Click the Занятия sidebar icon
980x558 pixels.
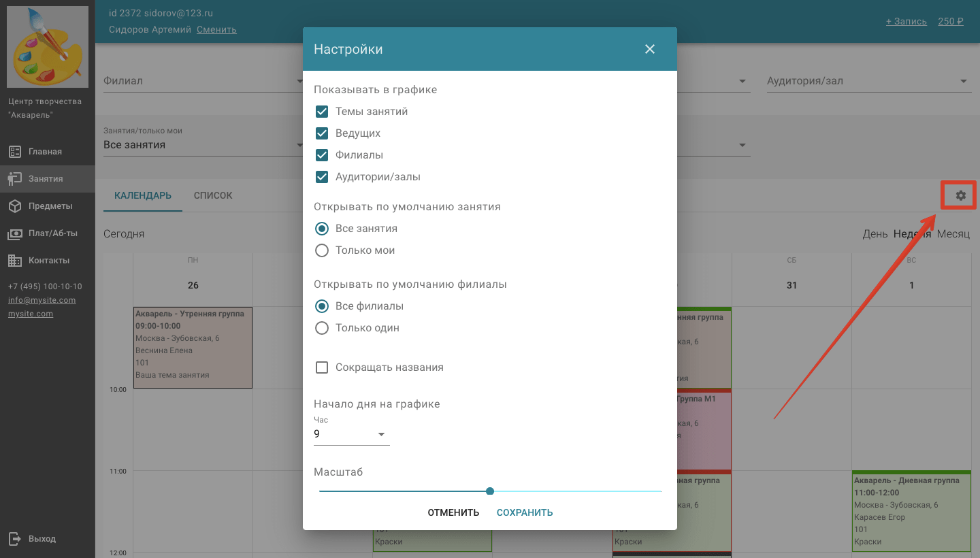pyautogui.click(x=15, y=179)
